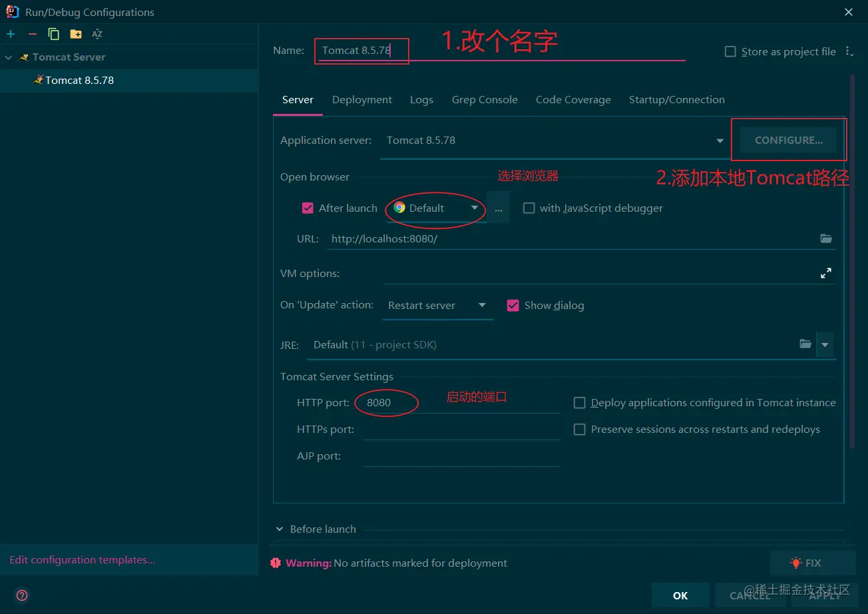Screen dimensions: 868x614
Task: Browse for JRE folder
Action: [x=805, y=344]
